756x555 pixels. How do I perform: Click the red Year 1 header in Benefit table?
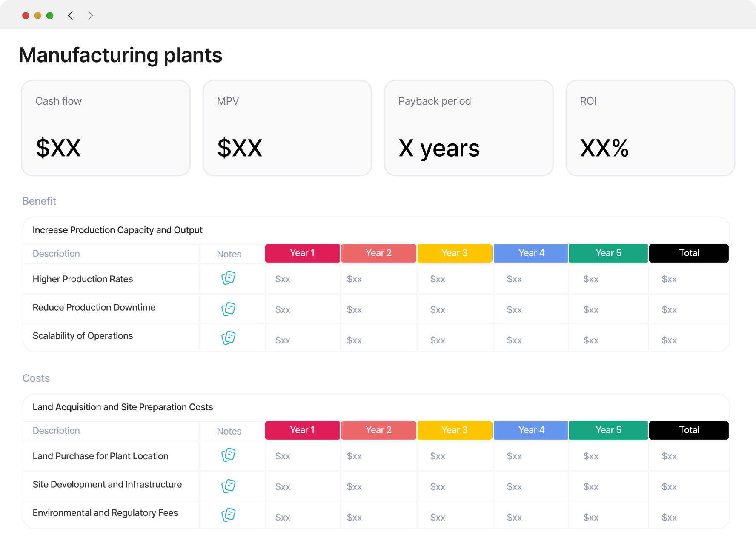[302, 253]
